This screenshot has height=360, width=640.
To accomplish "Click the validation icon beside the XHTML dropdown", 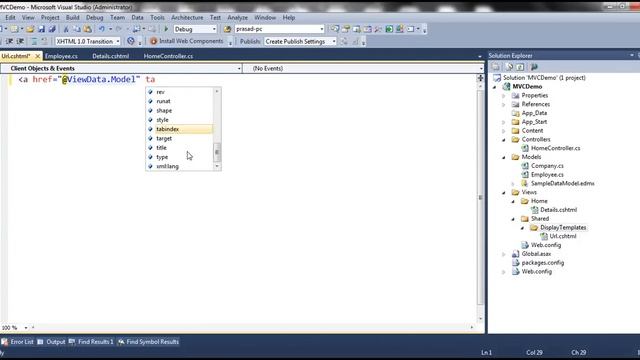I will (x=131, y=41).
